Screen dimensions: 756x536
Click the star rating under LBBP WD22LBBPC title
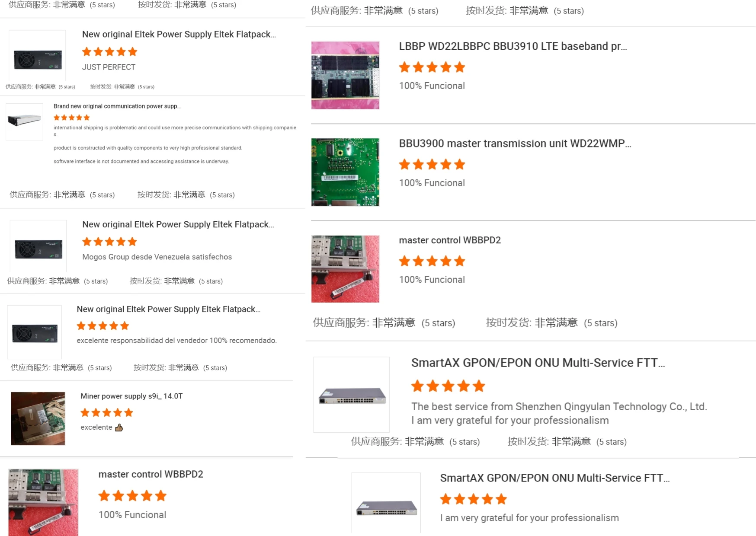tap(432, 67)
